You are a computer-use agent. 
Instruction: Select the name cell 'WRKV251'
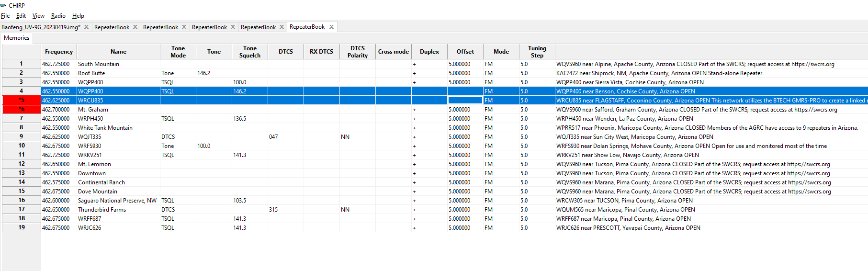pyautogui.click(x=118, y=155)
